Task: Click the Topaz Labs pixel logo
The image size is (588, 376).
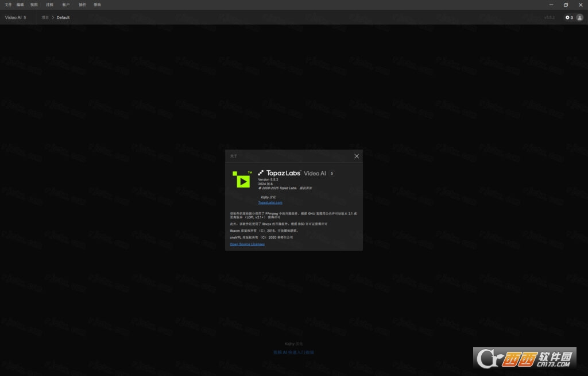Action: [x=261, y=173]
